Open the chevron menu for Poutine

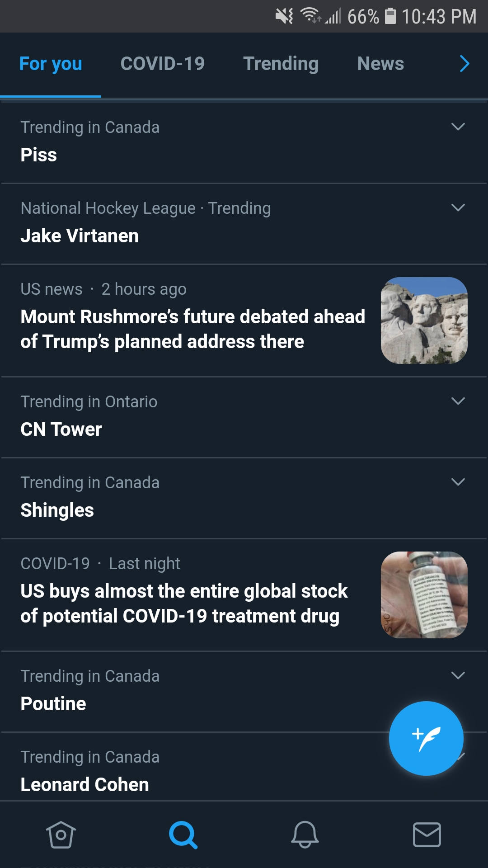(458, 676)
